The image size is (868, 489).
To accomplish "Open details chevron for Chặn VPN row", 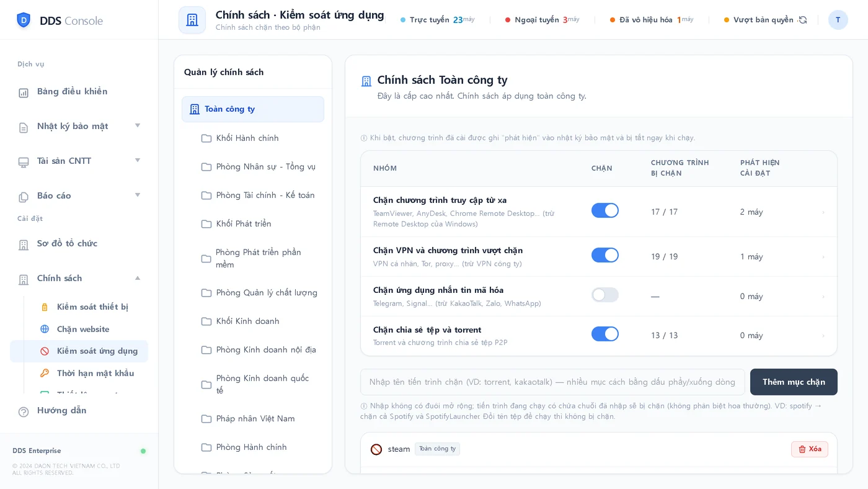I will click(x=823, y=257).
